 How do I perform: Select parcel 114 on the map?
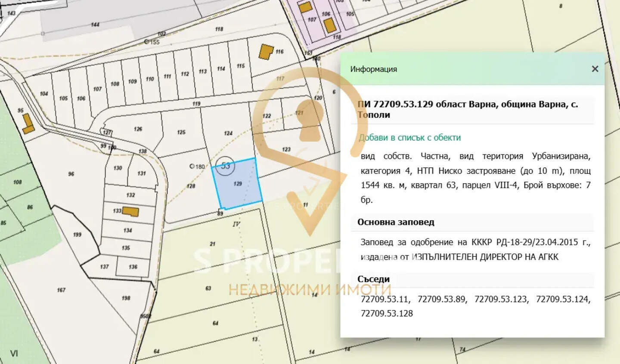(221, 68)
